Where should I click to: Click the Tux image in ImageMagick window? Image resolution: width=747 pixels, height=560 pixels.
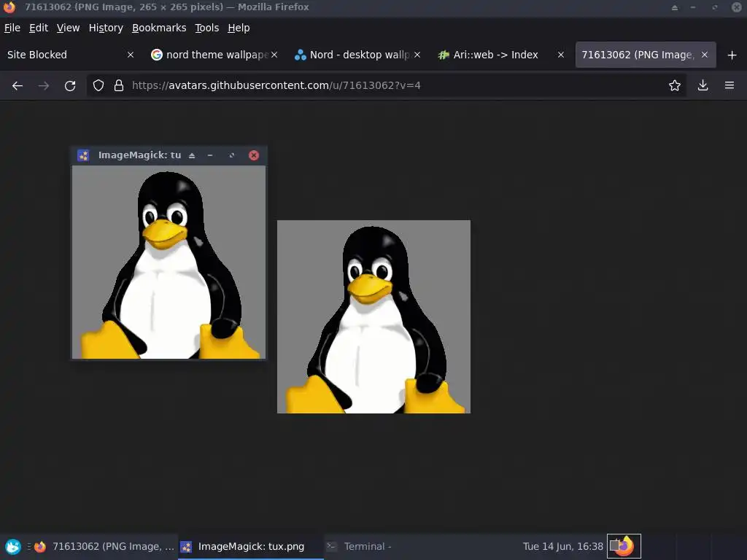169,262
